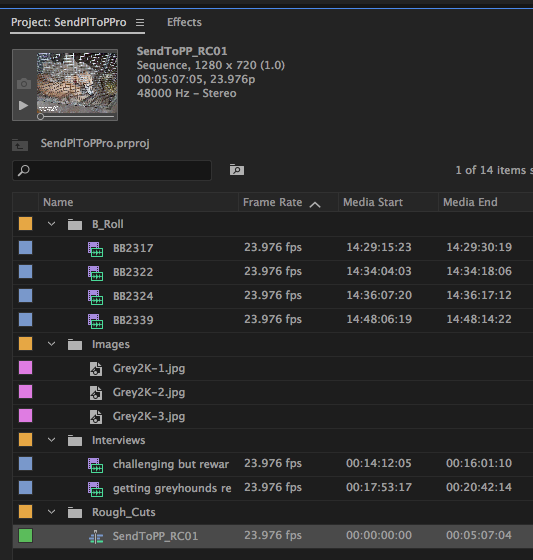Viewport: 533px width, 560px height.
Task: Click the getting greyhounds re clip icon
Action: click(95, 489)
